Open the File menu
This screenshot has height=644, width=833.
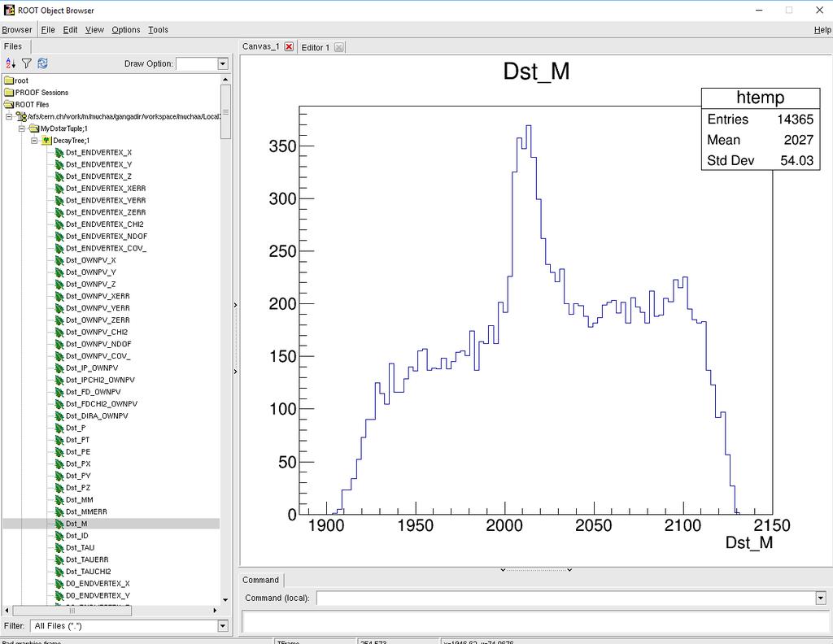point(48,30)
